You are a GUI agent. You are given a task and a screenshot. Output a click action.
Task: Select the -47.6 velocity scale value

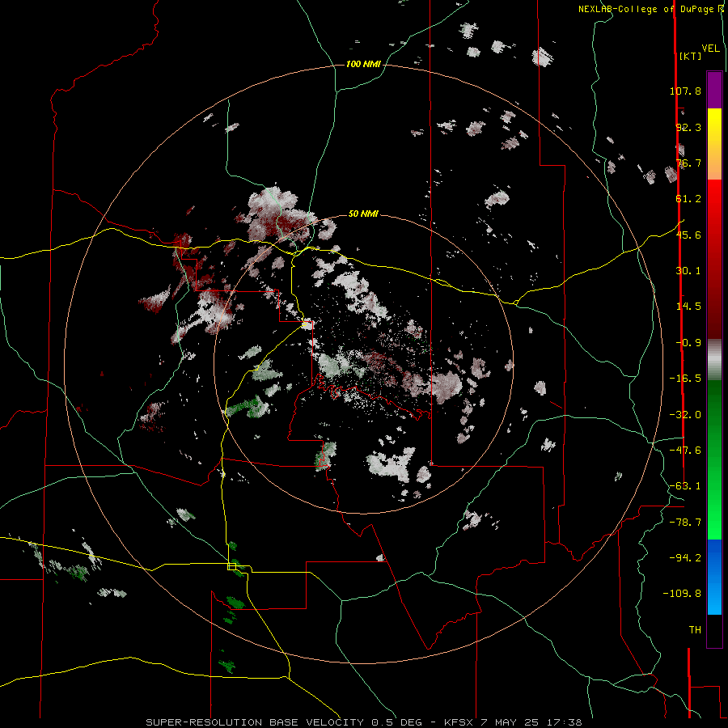pyautogui.click(x=685, y=451)
